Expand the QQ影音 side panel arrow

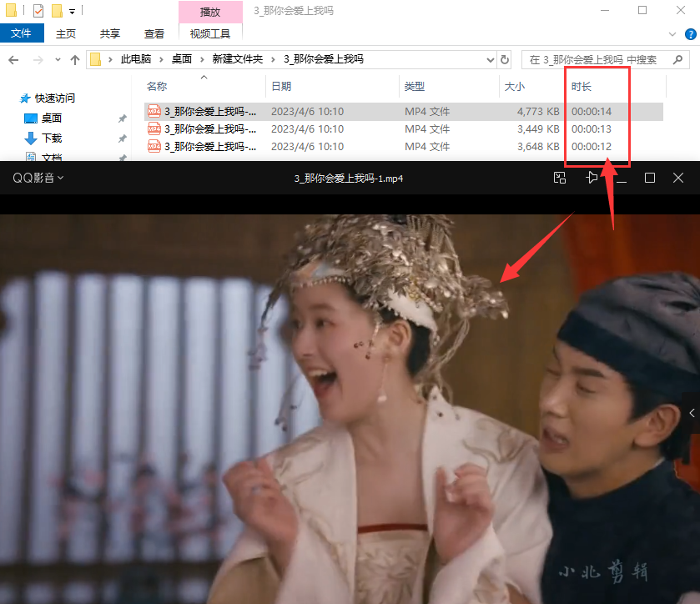(692, 413)
